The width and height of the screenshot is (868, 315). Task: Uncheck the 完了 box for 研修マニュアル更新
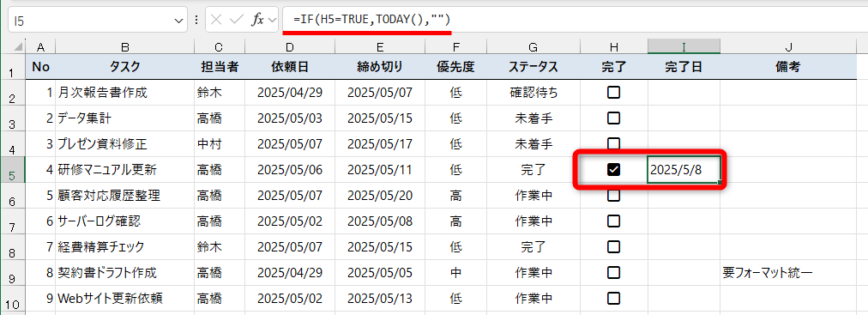(x=613, y=169)
